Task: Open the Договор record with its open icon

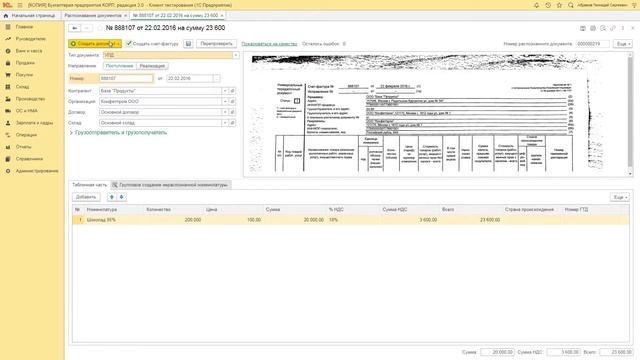Action: click(232, 112)
